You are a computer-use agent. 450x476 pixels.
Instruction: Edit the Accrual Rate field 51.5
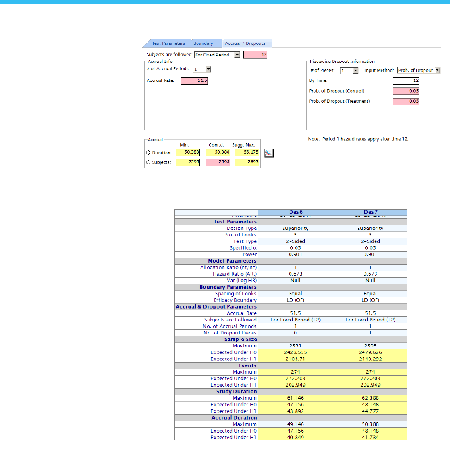[x=194, y=81]
